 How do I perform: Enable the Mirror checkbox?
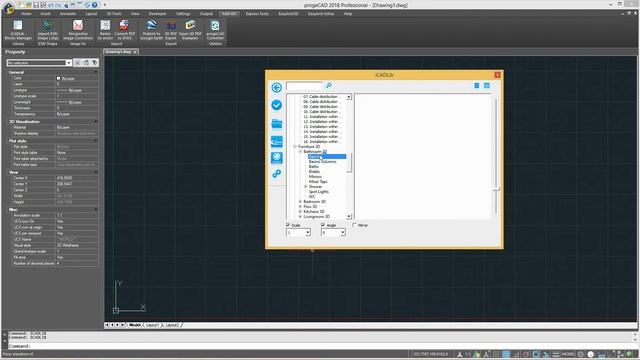(354, 225)
